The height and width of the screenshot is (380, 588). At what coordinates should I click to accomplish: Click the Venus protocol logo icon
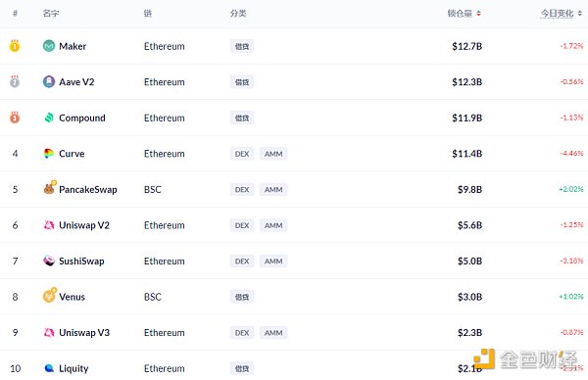[x=50, y=296]
